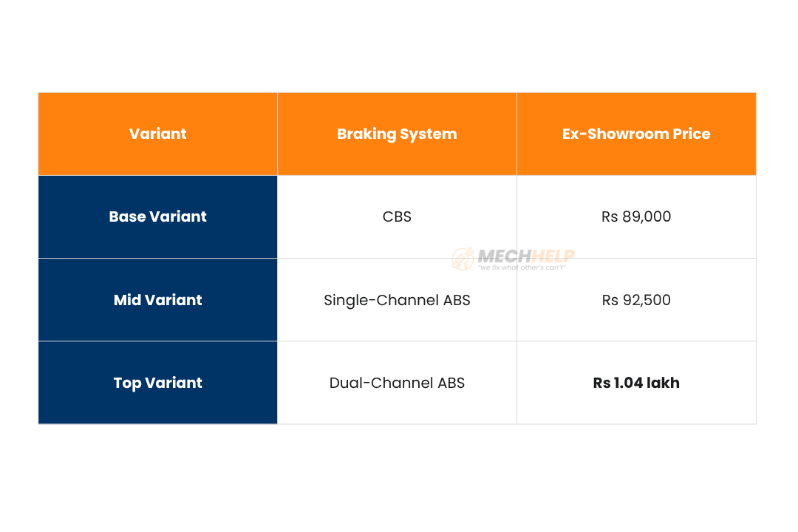Click the orange HELP watermark text
The width and height of the screenshot is (798, 532).
553,256
